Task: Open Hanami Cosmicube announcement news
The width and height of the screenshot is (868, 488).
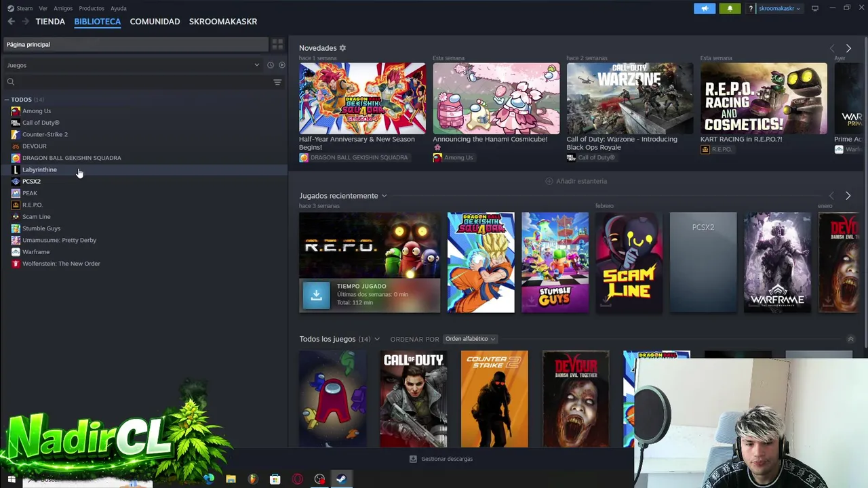Action: coord(496,98)
